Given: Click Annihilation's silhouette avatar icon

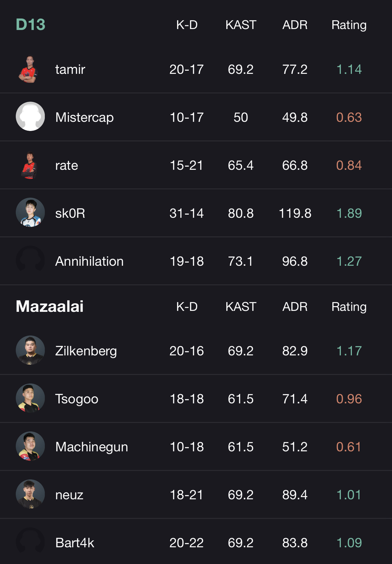Looking at the screenshot, I should [30, 260].
